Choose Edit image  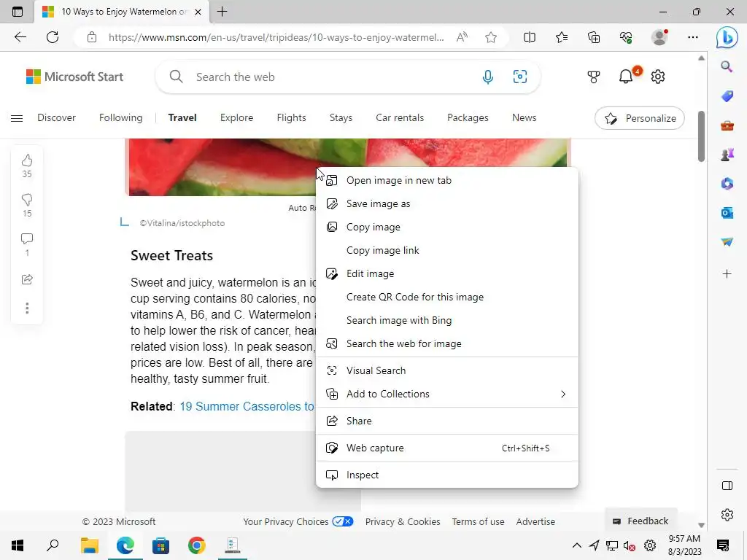(447, 274)
